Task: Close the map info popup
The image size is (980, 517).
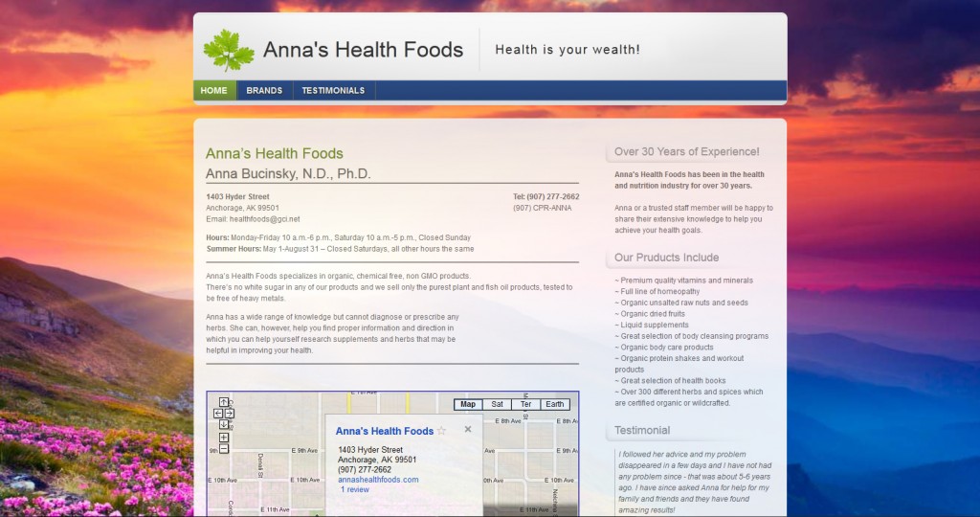Action: pyautogui.click(x=467, y=430)
